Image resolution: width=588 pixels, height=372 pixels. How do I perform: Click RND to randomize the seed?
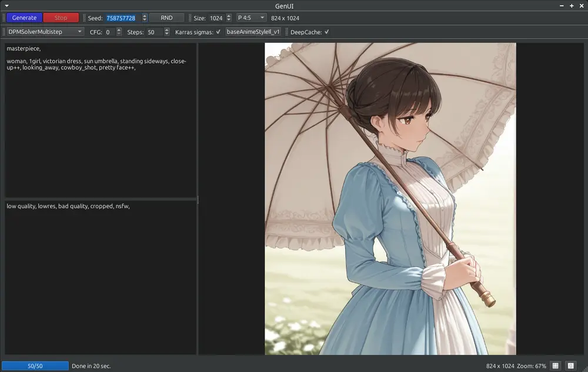click(x=166, y=18)
